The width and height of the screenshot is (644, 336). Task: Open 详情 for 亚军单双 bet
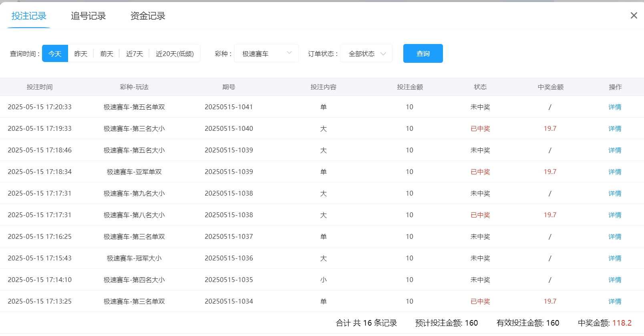pos(615,172)
